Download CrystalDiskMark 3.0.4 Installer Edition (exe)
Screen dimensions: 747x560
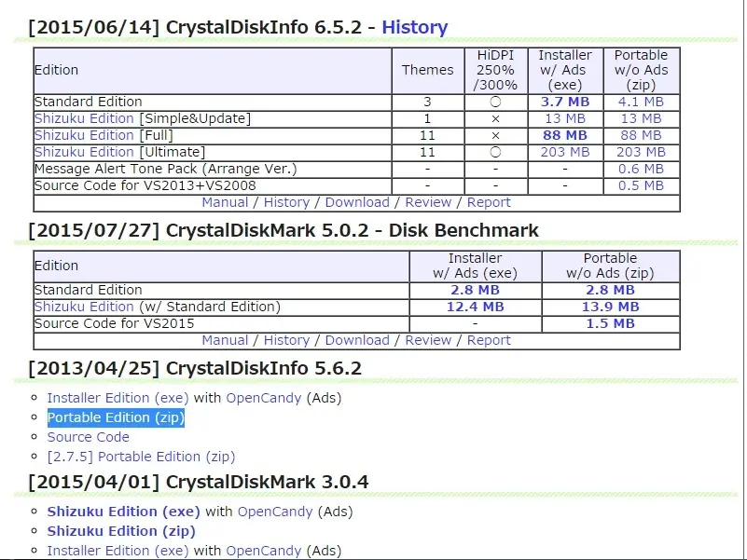(118, 551)
